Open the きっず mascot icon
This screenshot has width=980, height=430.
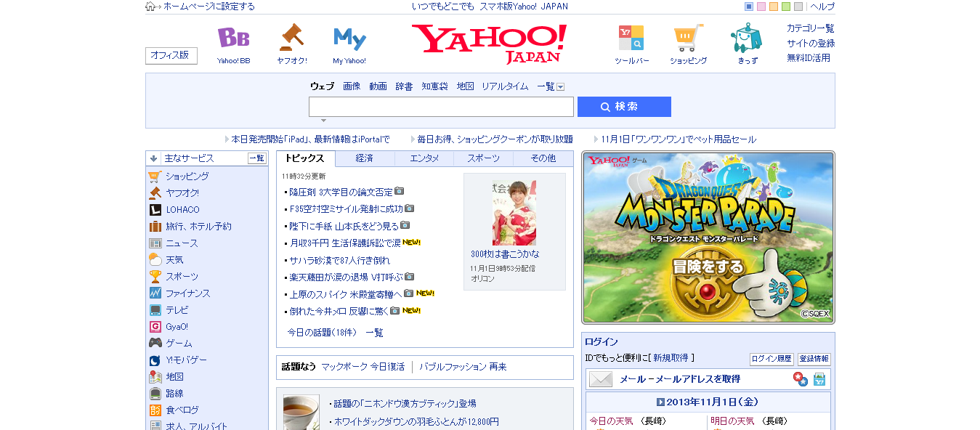point(747,38)
